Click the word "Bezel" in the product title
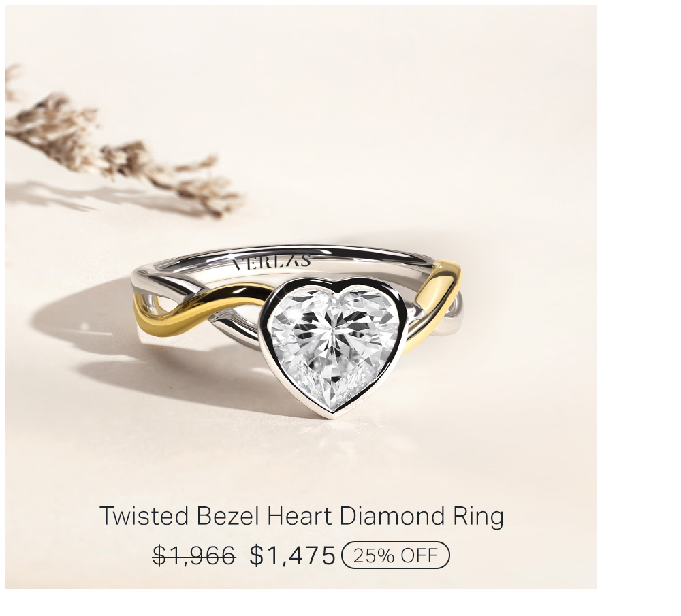Image resolution: width=681 pixels, height=616 pixels. click(x=227, y=516)
